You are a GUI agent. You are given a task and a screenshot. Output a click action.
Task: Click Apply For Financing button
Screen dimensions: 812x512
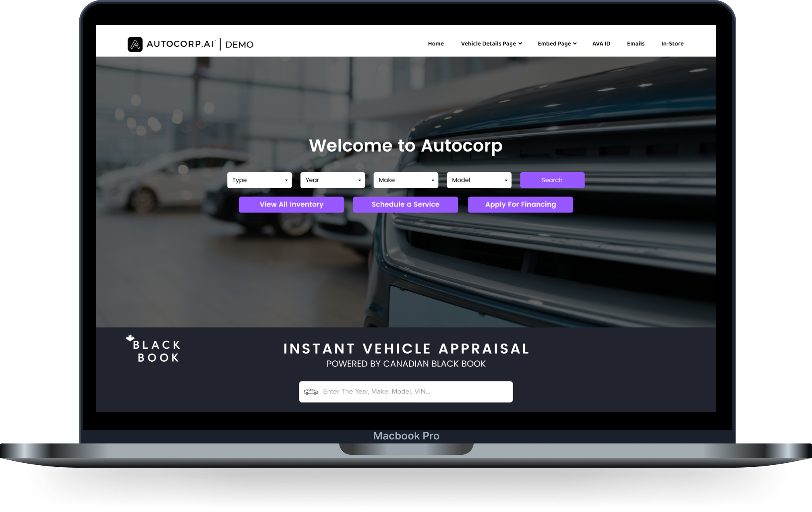click(x=520, y=204)
